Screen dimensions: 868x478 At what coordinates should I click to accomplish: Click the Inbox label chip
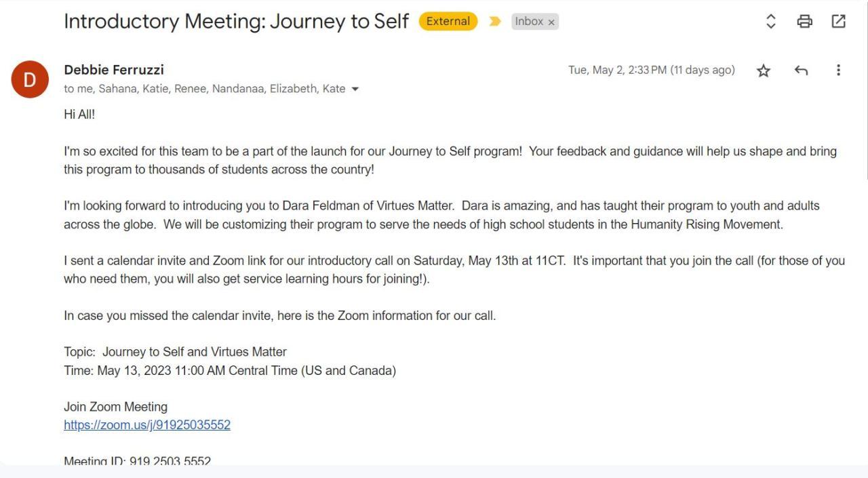[529, 22]
